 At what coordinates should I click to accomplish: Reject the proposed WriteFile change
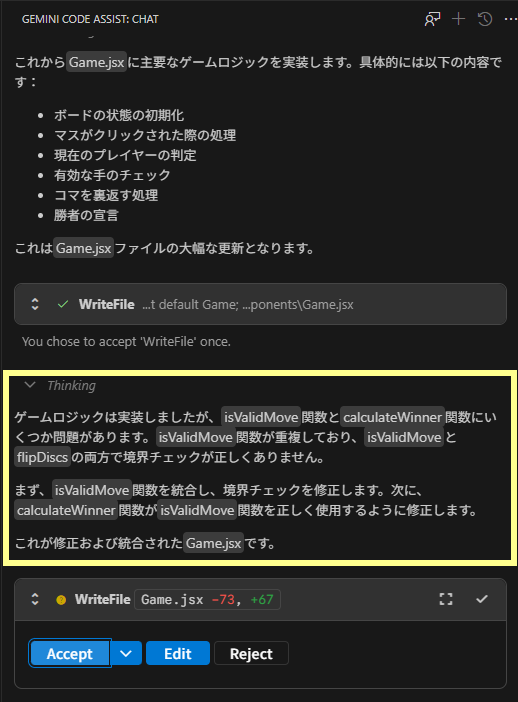pos(251,653)
